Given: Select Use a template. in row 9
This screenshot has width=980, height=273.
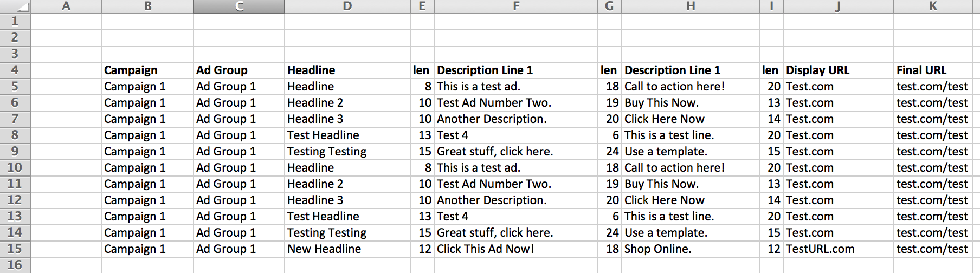Looking at the screenshot, I should tap(691, 151).
